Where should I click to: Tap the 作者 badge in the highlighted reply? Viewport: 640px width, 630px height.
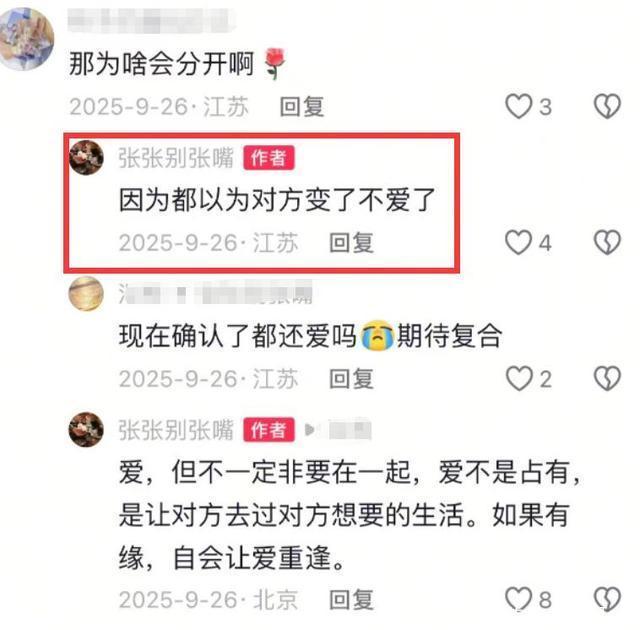(x=269, y=158)
